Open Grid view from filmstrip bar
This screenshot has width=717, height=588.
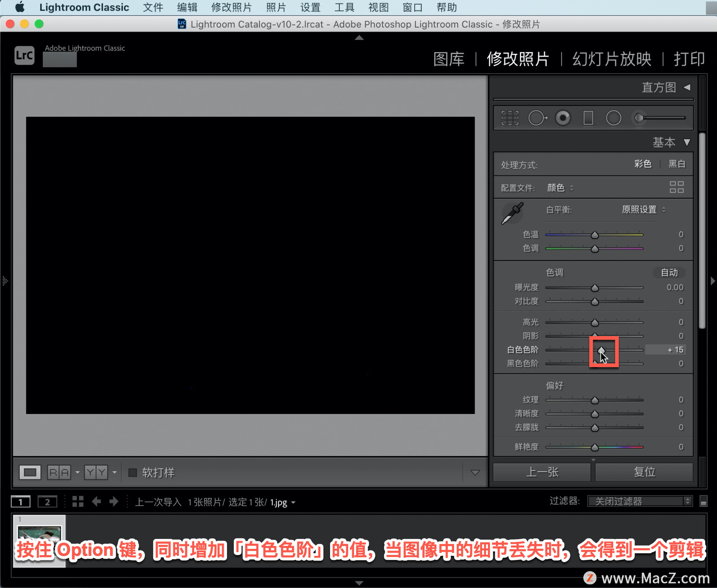tap(78, 501)
